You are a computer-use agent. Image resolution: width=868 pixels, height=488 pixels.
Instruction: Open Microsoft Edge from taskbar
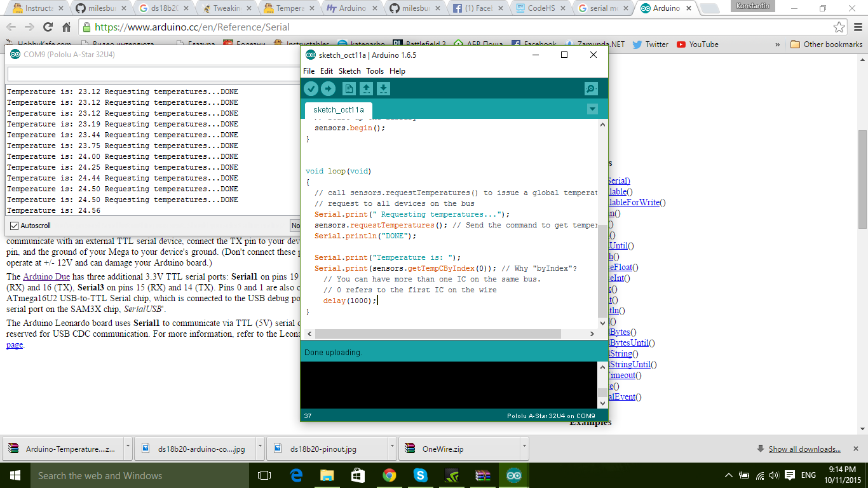(x=296, y=475)
